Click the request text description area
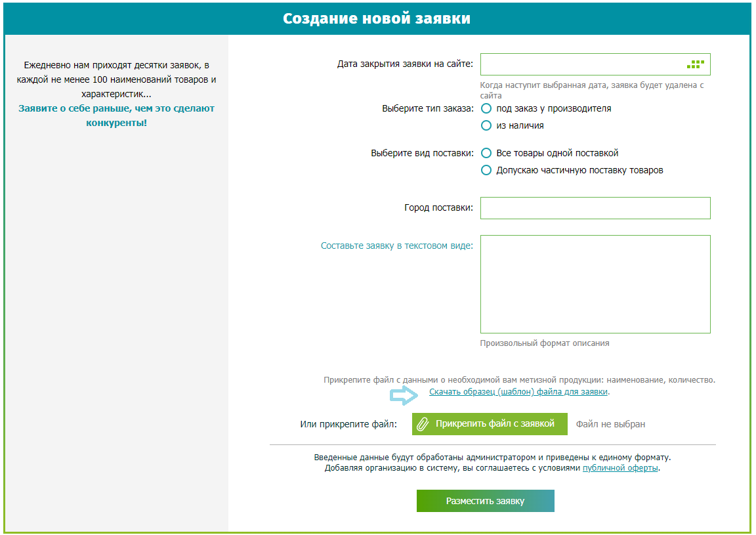The height and width of the screenshot is (535, 756). click(595, 284)
